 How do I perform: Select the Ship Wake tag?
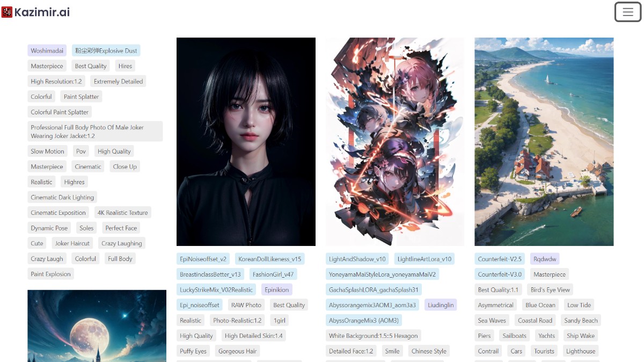click(581, 336)
